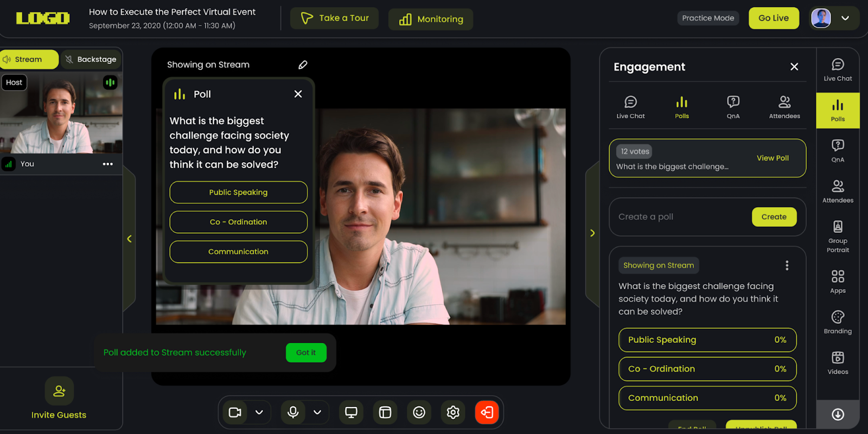Click the red leave event button
The image size is (868, 434).
(x=487, y=412)
